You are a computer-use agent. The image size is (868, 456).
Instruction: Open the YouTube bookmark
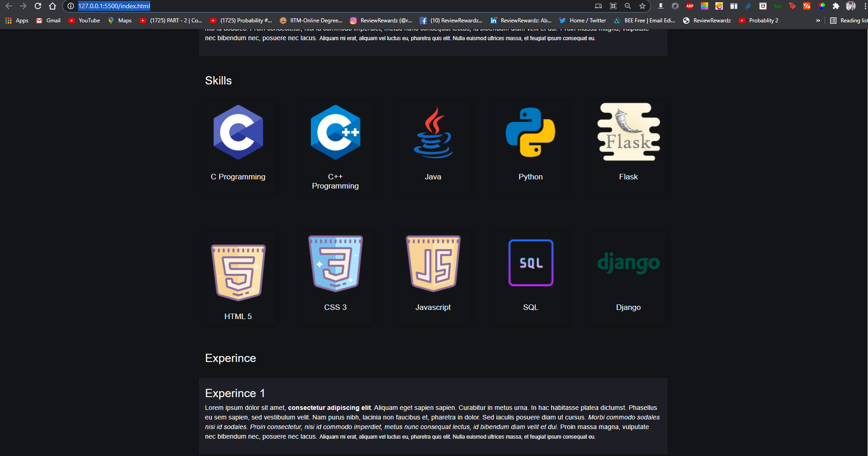pyautogui.click(x=84, y=21)
